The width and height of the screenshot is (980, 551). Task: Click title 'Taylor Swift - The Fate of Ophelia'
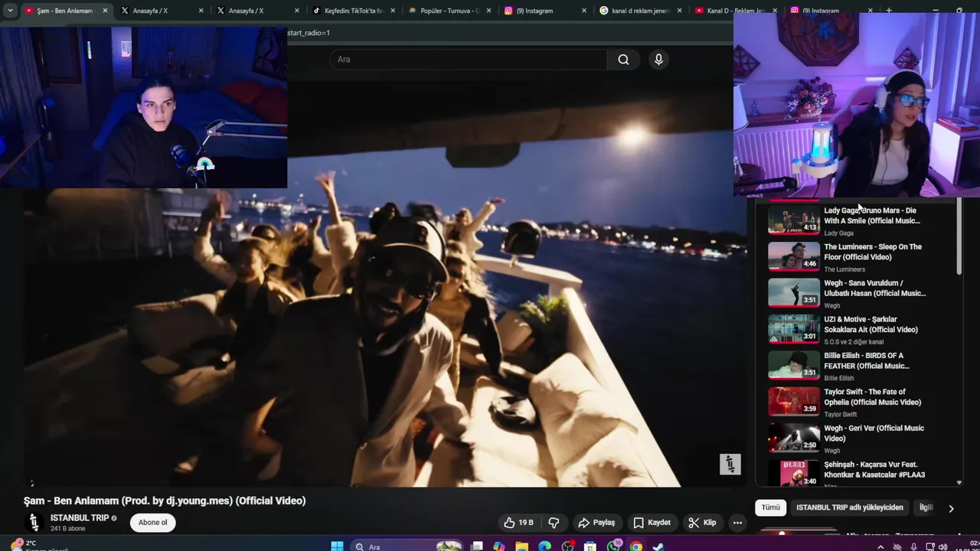[872, 397]
